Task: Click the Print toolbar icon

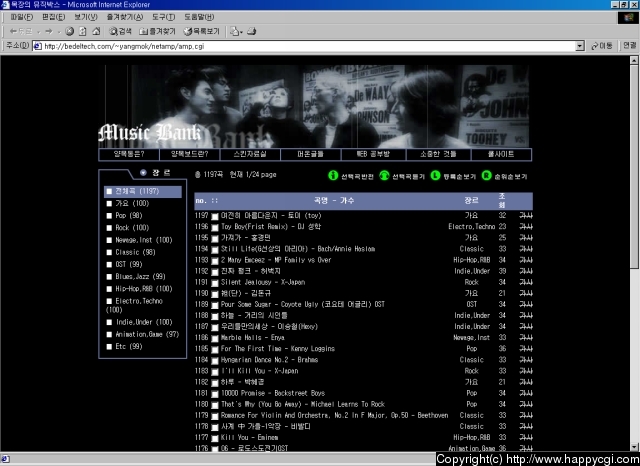Action: tap(252, 31)
